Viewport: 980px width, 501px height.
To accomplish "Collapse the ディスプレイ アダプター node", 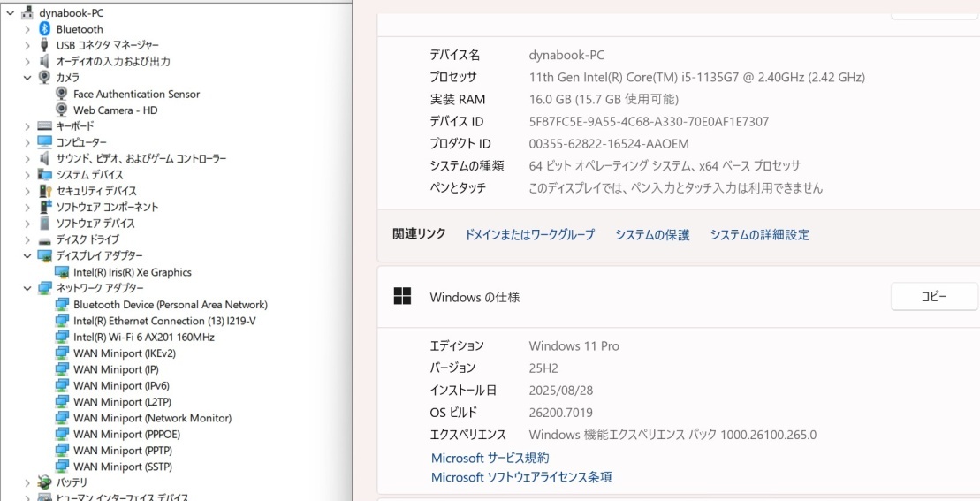I will pos(27,256).
